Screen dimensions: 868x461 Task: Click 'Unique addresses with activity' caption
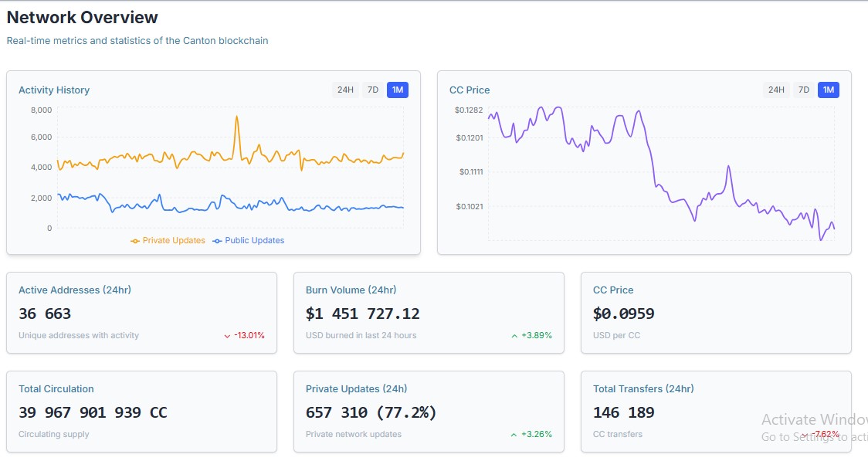click(79, 335)
